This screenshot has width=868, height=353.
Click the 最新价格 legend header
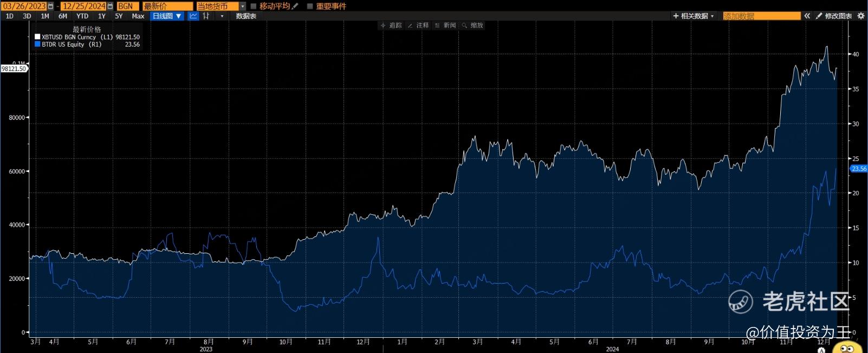pyautogui.click(x=87, y=29)
